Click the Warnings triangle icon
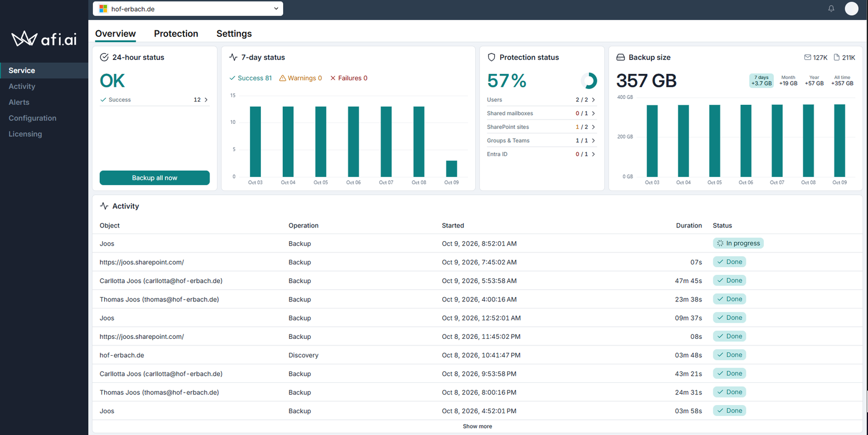 283,78
